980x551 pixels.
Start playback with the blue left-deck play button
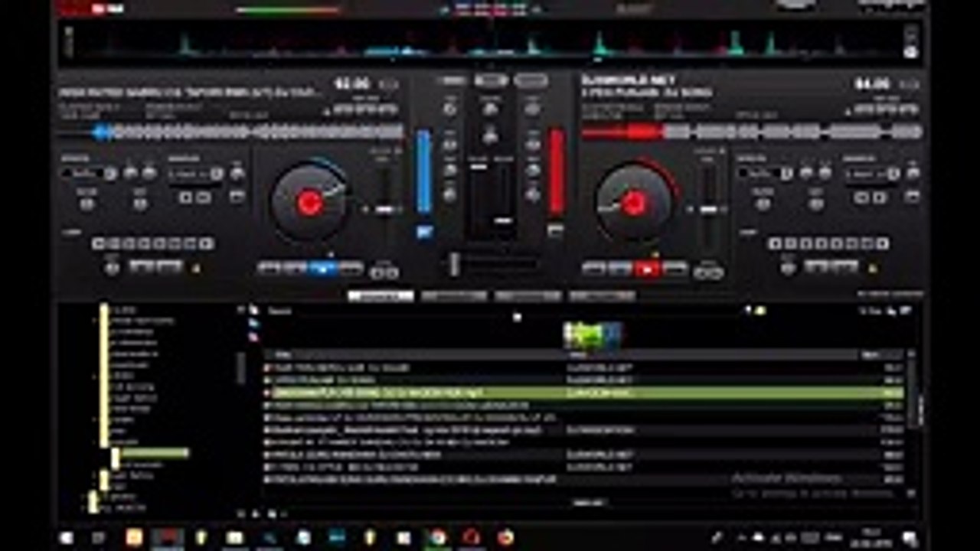323,268
